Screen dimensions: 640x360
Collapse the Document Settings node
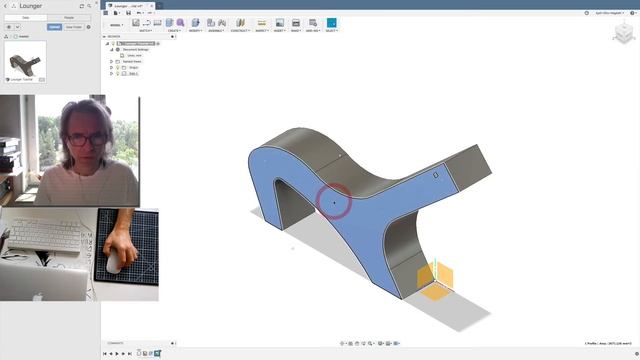click(111, 49)
